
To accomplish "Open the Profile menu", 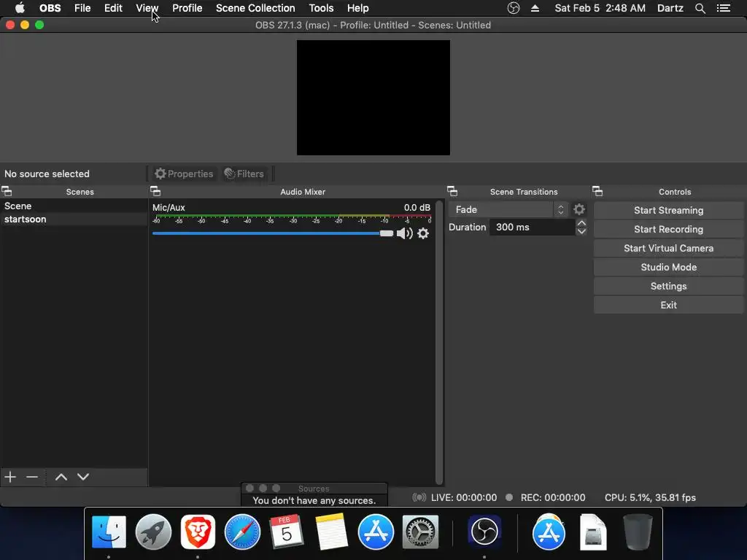I will (187, 8).
